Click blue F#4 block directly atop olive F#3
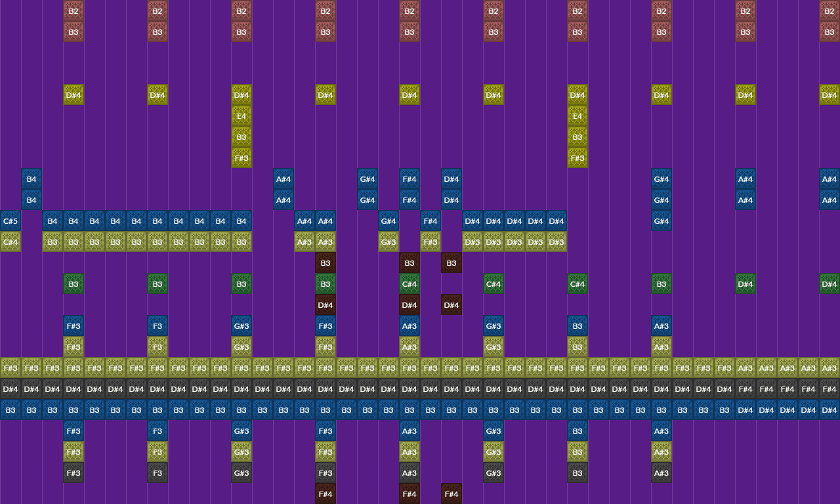Image resolution: width=840 pixels, height=504 pixels. (430, 221)
